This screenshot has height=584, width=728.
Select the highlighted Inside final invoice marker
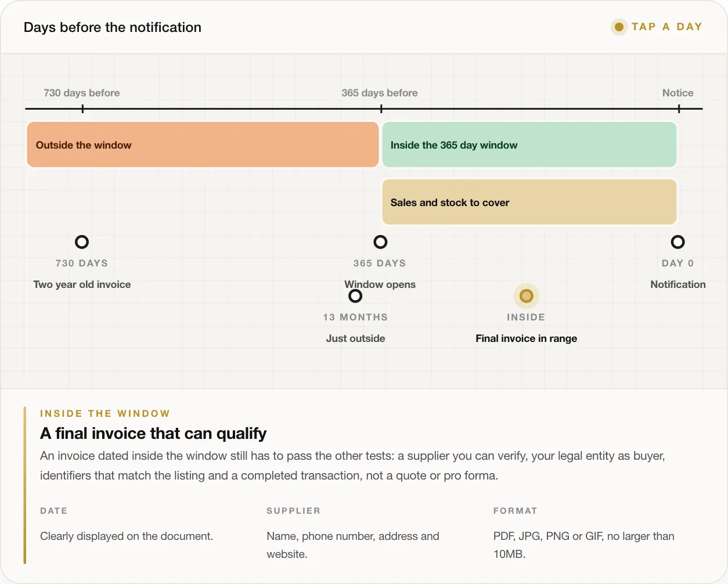point(527,296)
